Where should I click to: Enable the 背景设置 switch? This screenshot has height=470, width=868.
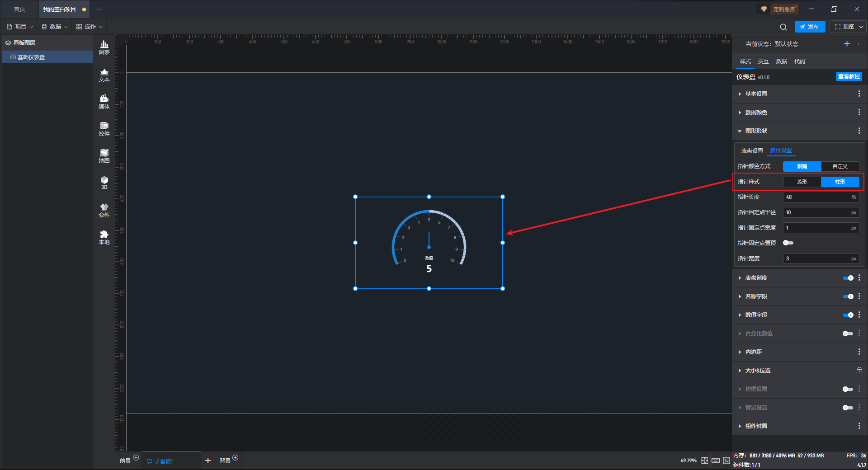[848, 408]
